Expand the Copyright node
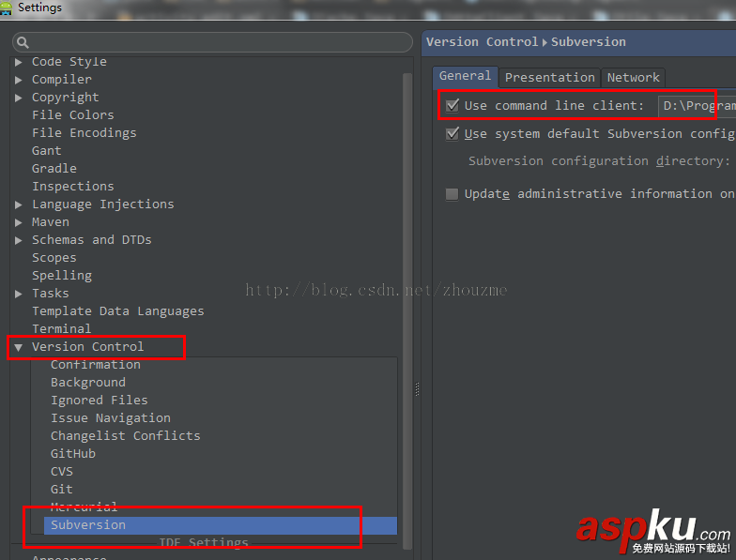 19,98
